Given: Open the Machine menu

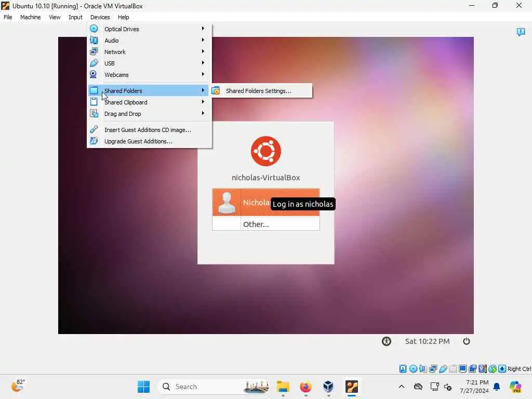Looking at the screenshot, I should coord(30,17).
